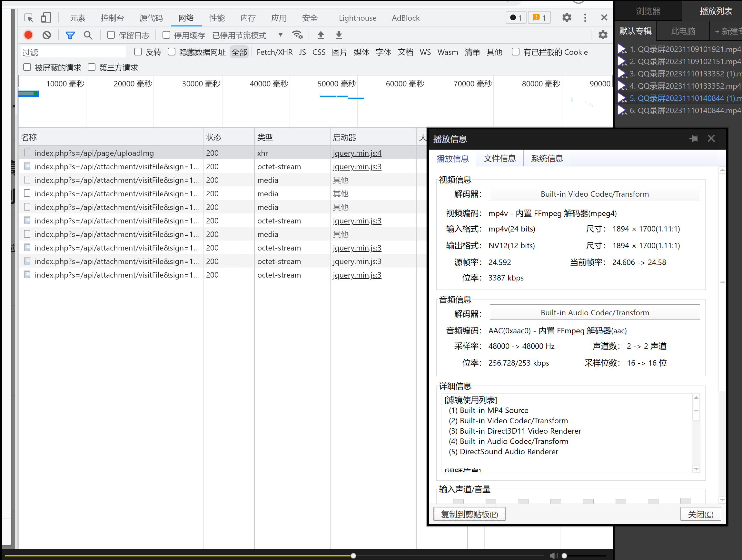Switch to the 文件信息 tab

coord(499,158)
